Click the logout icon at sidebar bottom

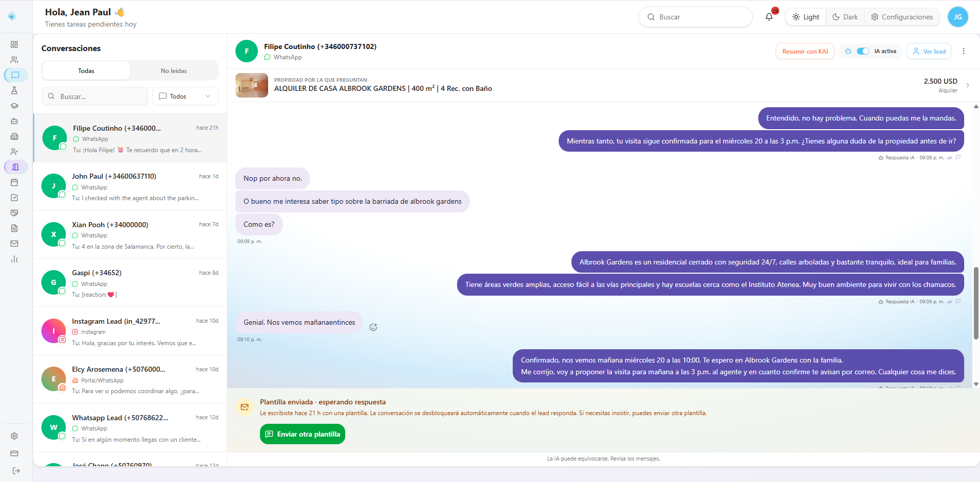click(x=16, y=471)
